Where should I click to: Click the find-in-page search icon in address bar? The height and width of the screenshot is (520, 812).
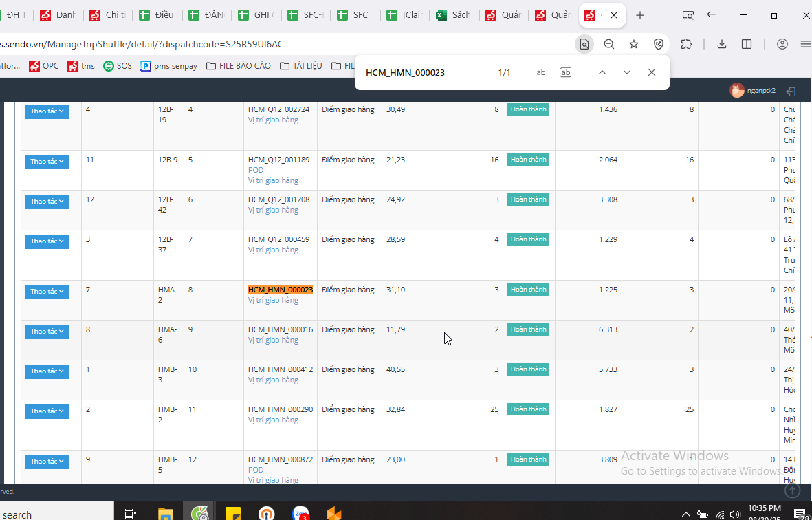pyautogui.click(x=584, y=44)
